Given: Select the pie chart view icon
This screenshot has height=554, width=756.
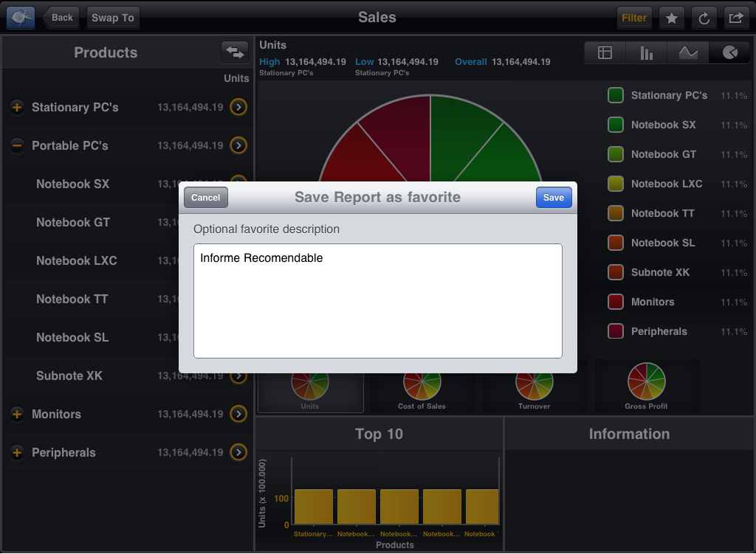Looking at the screenshot, I should point(729,53).
